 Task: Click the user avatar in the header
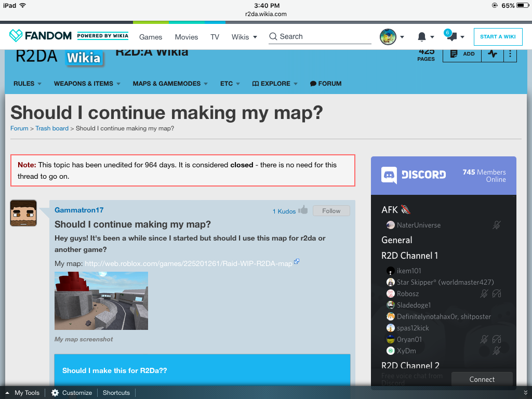[x=388, y=37]
